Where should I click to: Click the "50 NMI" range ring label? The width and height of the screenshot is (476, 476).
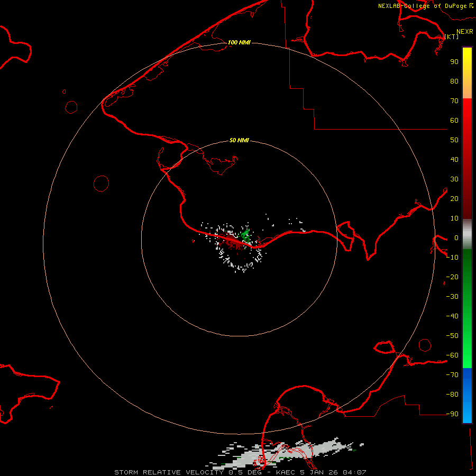coord(239,140)
